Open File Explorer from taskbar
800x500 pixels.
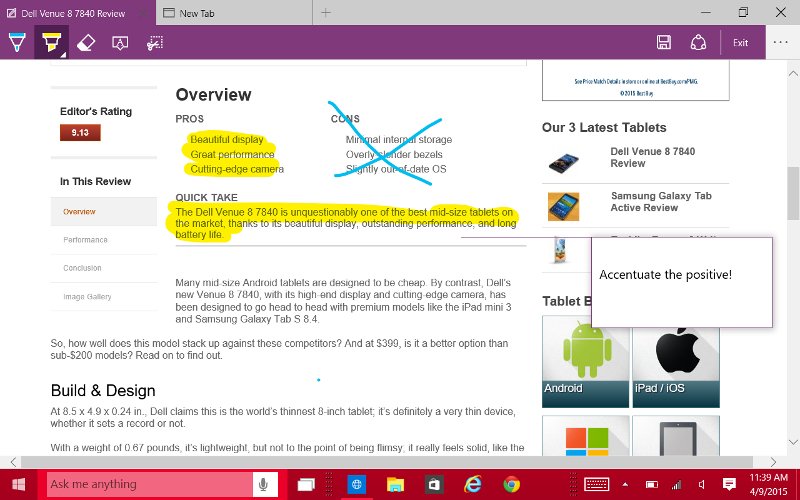395,485
